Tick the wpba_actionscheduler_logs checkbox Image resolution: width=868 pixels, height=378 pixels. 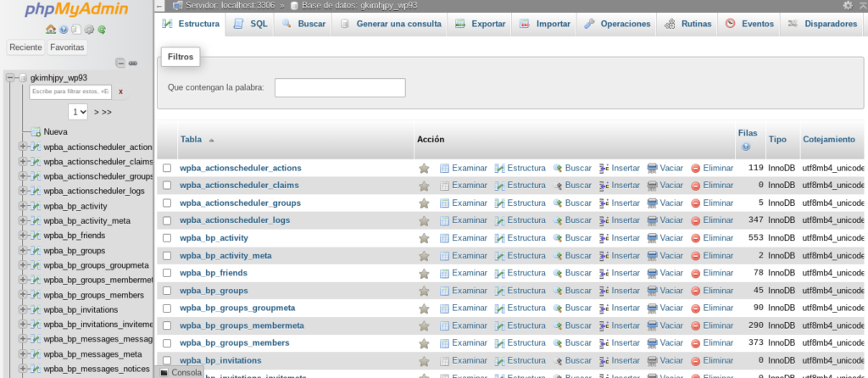point(167,220)
